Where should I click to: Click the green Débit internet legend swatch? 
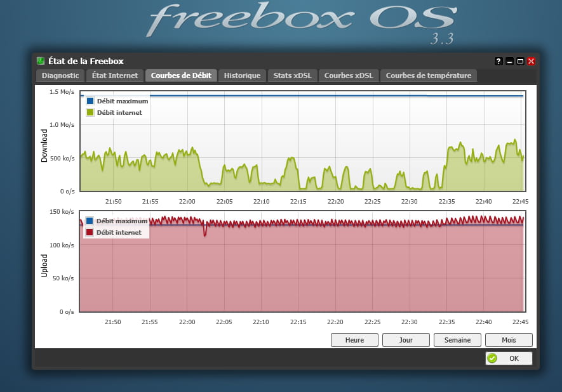90,112
